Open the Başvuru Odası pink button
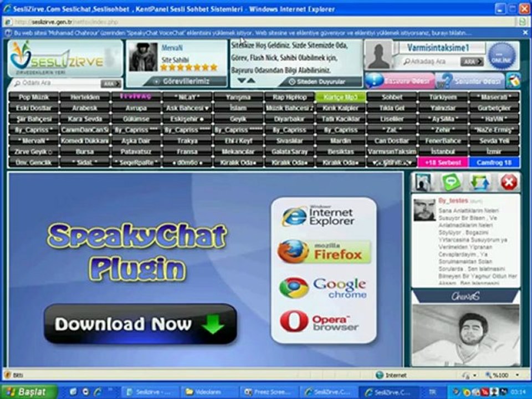Viewport: 532px width, 399px height. 400,81
